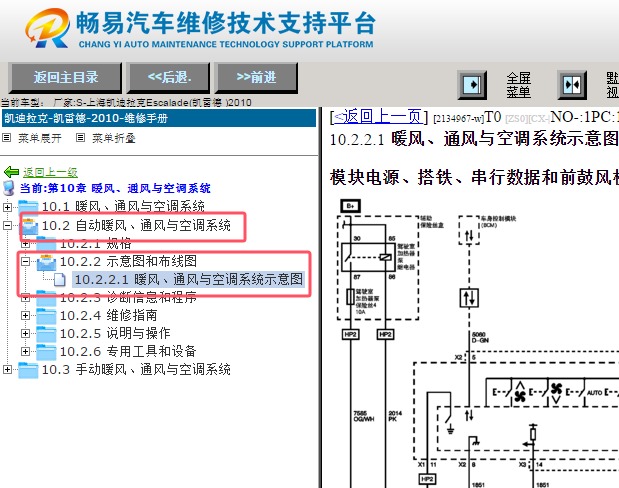
Task: Click the BCM serial data arrows symbol
Action: (x=469, y=236)
